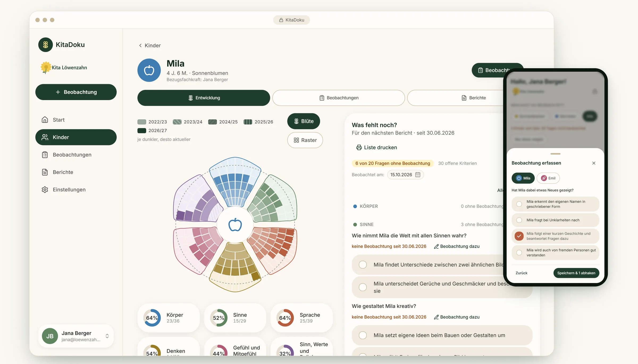Viewport: 638px width, 364px height.
Task: Open Start in the sidebar
Action: (76, 120)
